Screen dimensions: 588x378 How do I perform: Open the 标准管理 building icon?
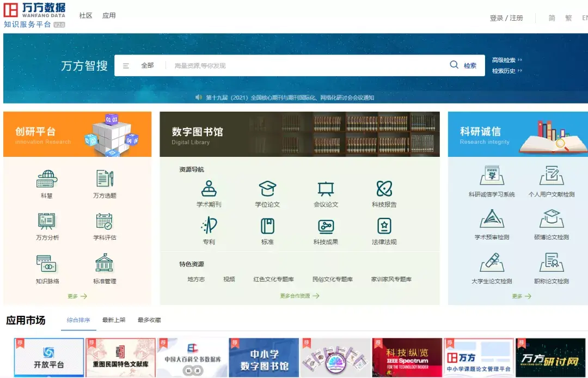coord(105,263)
